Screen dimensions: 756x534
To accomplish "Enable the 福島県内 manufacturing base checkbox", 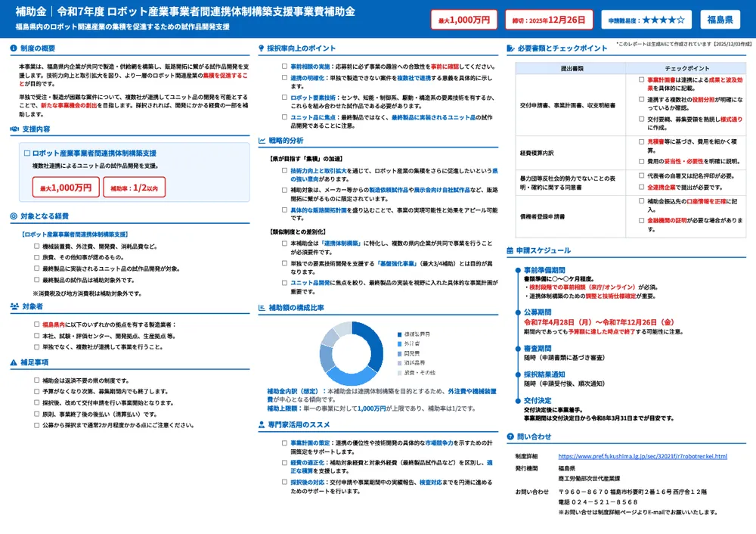I will point(35,323).
